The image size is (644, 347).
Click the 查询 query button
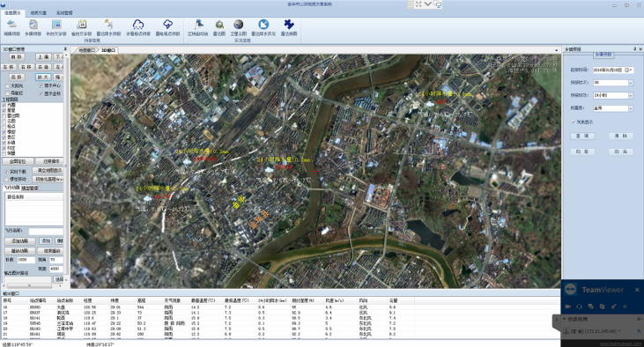[582, 136]
